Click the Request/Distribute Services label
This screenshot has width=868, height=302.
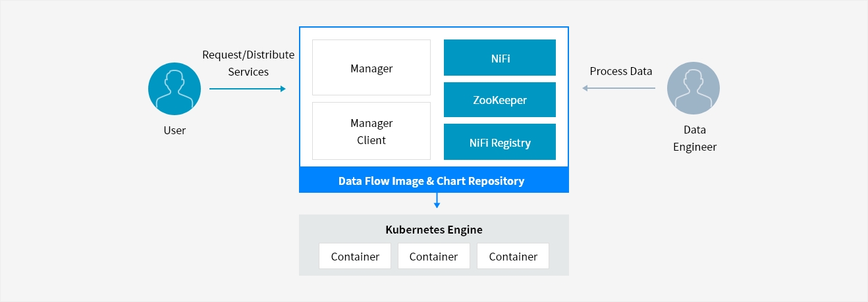point(248,63)
